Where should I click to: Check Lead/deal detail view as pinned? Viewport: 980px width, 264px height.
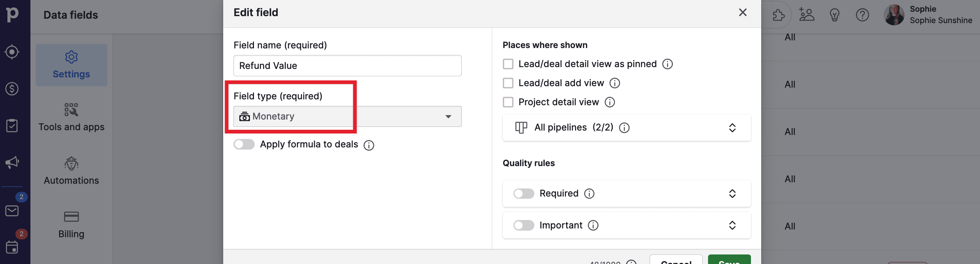click(508, 64)
